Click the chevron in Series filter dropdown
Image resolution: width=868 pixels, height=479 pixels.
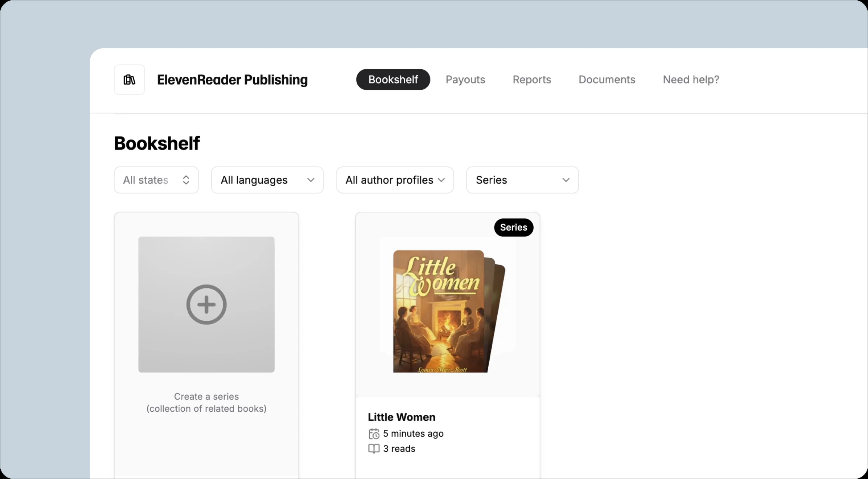pyautogui.click(x=566, y=180)
